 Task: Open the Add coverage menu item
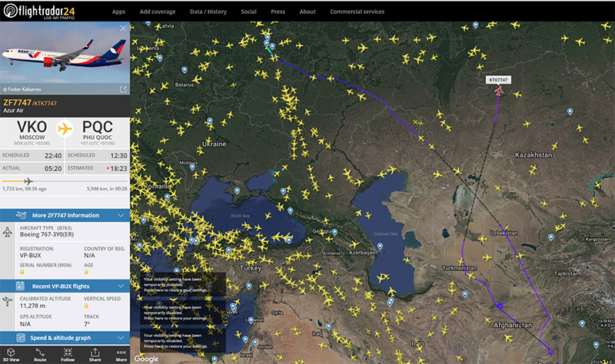point(158,12)
